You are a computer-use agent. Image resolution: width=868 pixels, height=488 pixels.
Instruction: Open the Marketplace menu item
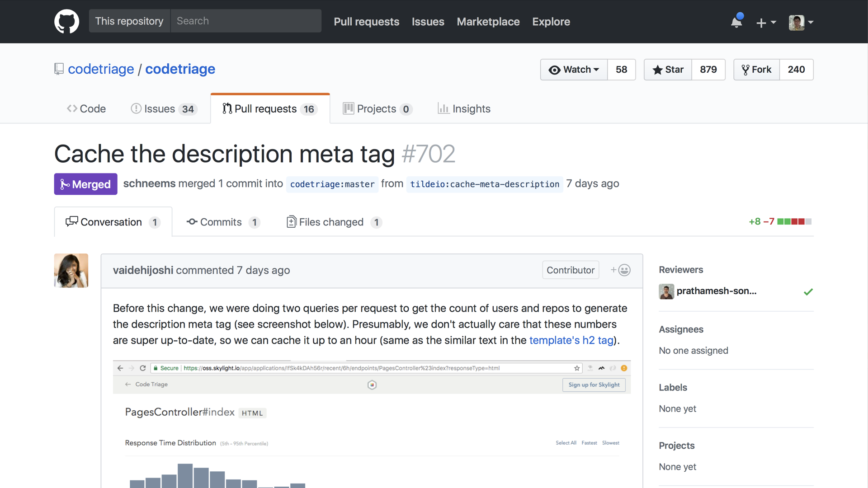488,22
